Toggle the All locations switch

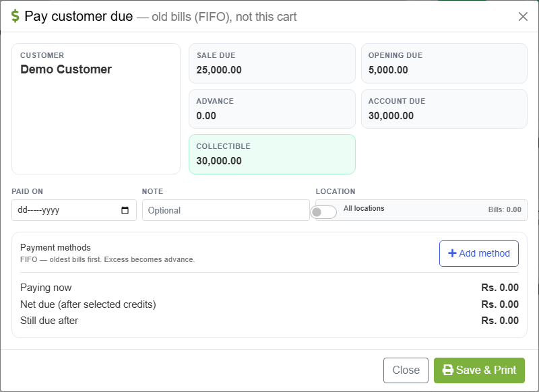pyautogui.click(x=323, y=212)
